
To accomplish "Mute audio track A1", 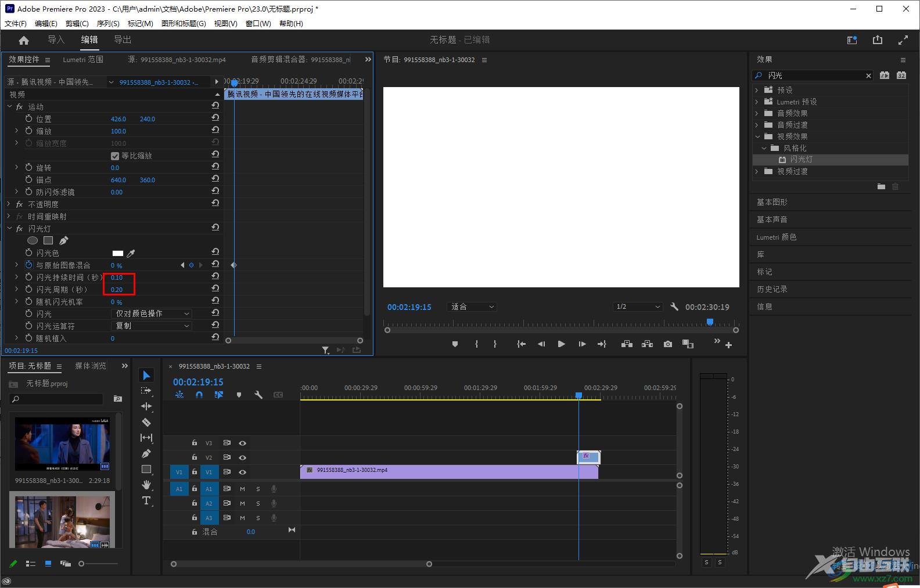I will pyautogui.click(x=242, y=489).
